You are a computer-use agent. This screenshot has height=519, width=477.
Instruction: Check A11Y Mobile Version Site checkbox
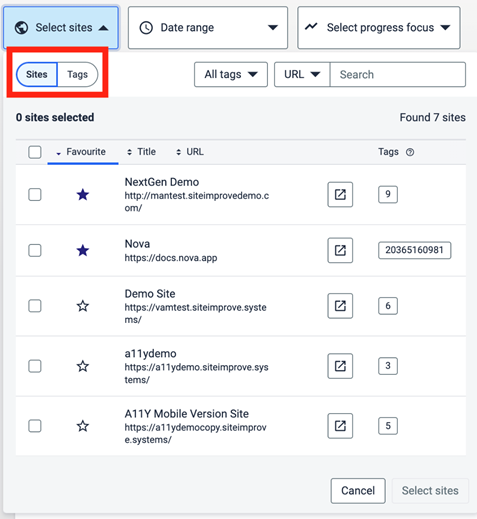35,426
